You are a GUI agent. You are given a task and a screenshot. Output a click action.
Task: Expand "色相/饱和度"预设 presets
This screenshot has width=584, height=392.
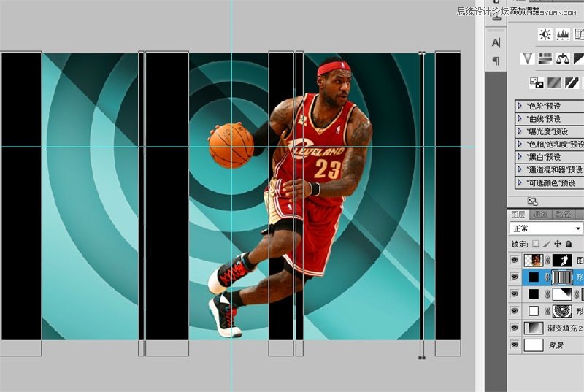pos(520,144)
